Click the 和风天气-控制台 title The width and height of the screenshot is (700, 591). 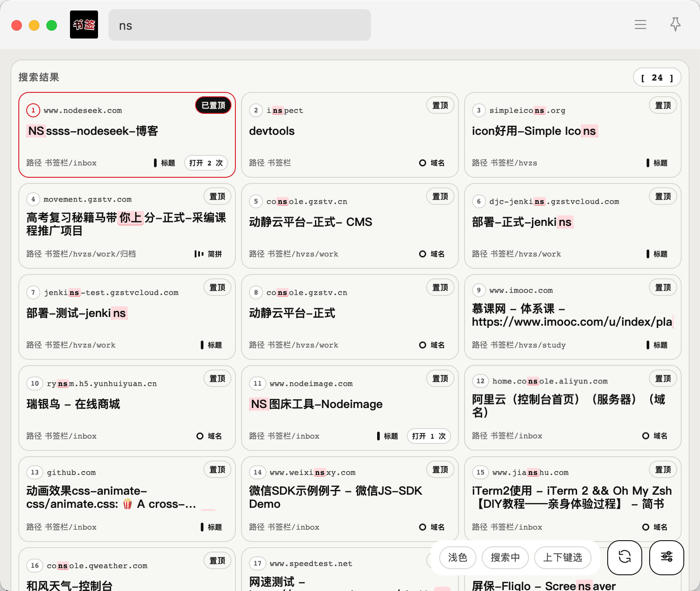coord(70,585)
